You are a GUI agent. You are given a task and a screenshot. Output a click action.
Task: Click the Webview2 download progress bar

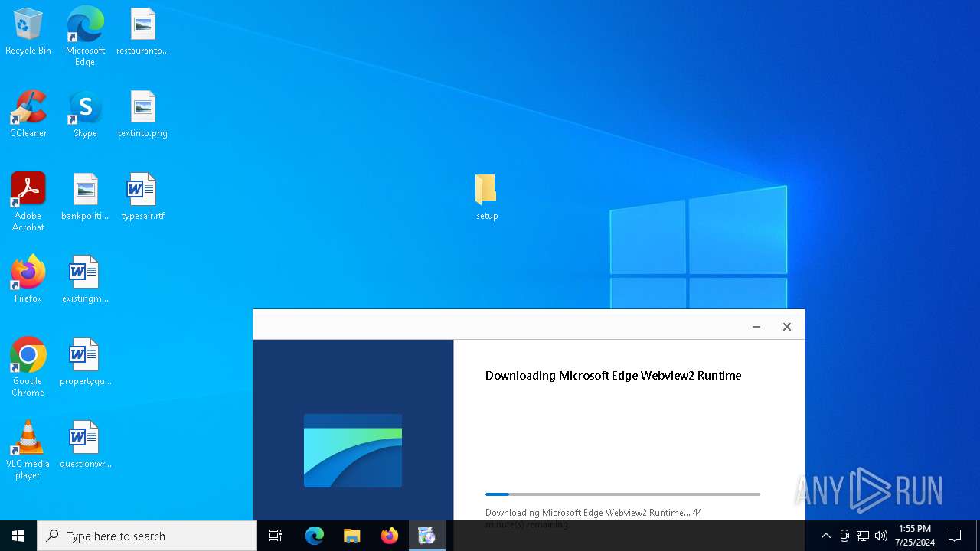tap(622, 494)
